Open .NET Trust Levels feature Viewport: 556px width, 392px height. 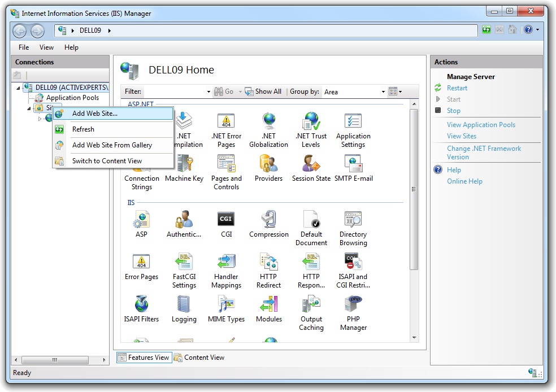coord(311,130)
